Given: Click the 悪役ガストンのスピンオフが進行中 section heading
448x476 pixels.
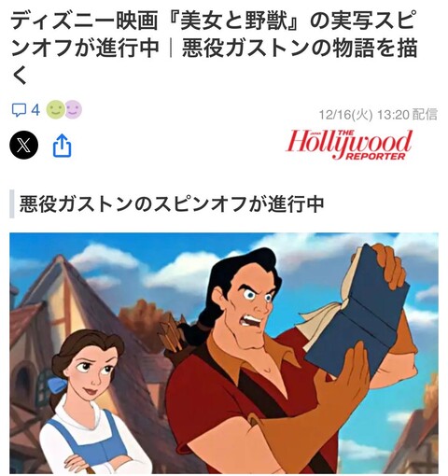Looking at the screenshot, I should pos(172,204).
